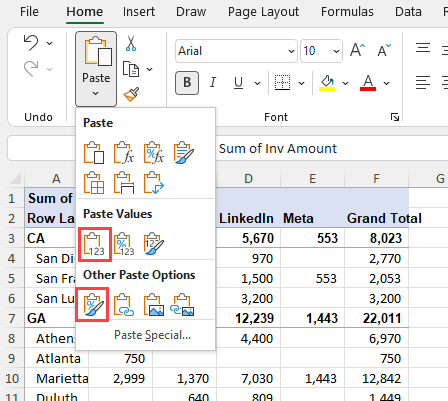Click the Undo arrow icon

[x=31, y=43]
